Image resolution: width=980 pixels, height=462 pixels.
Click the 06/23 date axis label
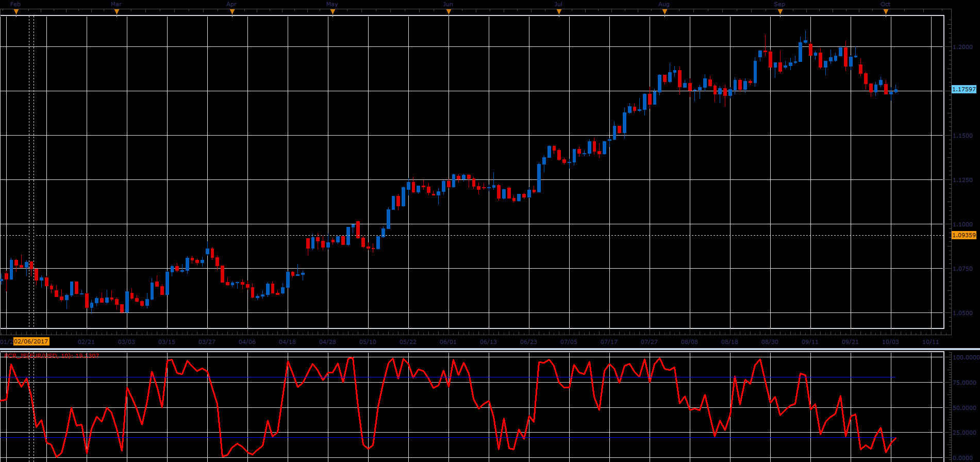pos(528,342)
